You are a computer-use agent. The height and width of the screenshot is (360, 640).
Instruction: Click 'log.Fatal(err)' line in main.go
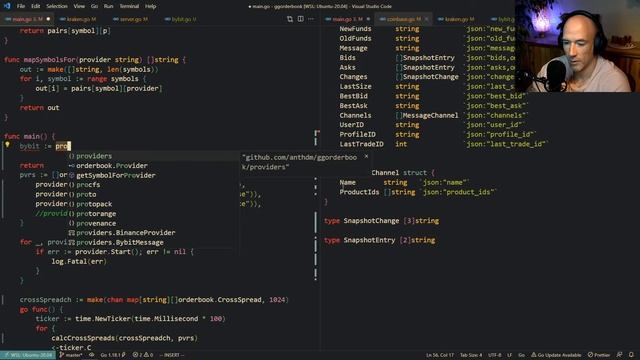tap(79, 262)
